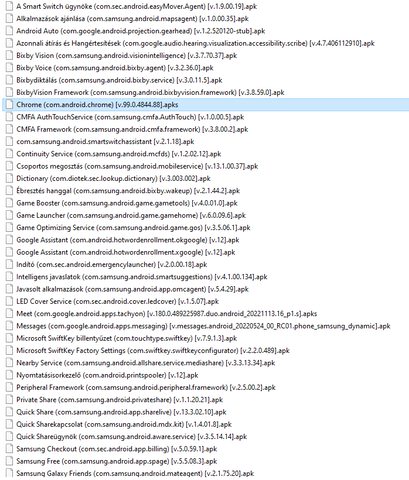The width and height of the screenshot is (409, 480).
Task: Select 'LED Cover Service' ledcover file name
Action: click(x=117, y=301)
